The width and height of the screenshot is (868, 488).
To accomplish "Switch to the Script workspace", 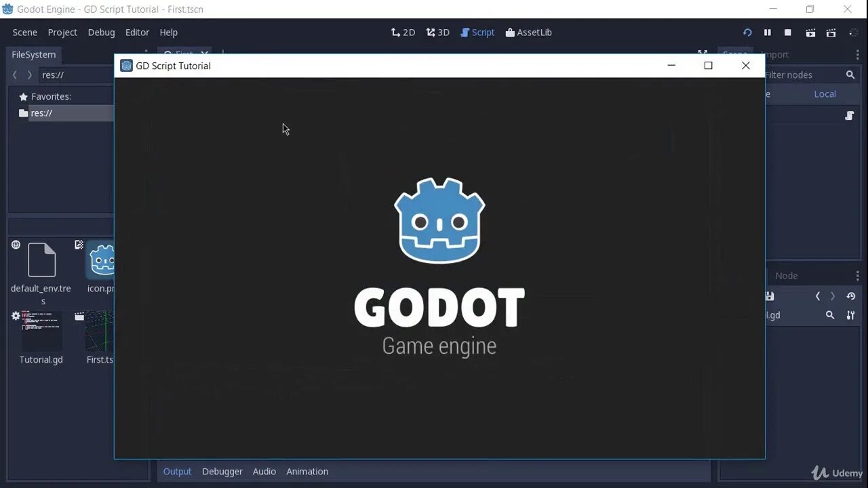I will 477,33.
